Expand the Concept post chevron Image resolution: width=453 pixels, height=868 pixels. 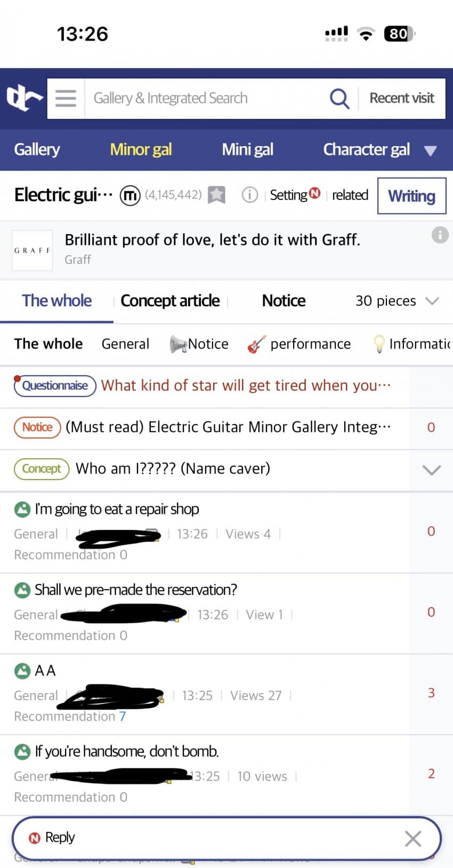[x=431, y=469]
